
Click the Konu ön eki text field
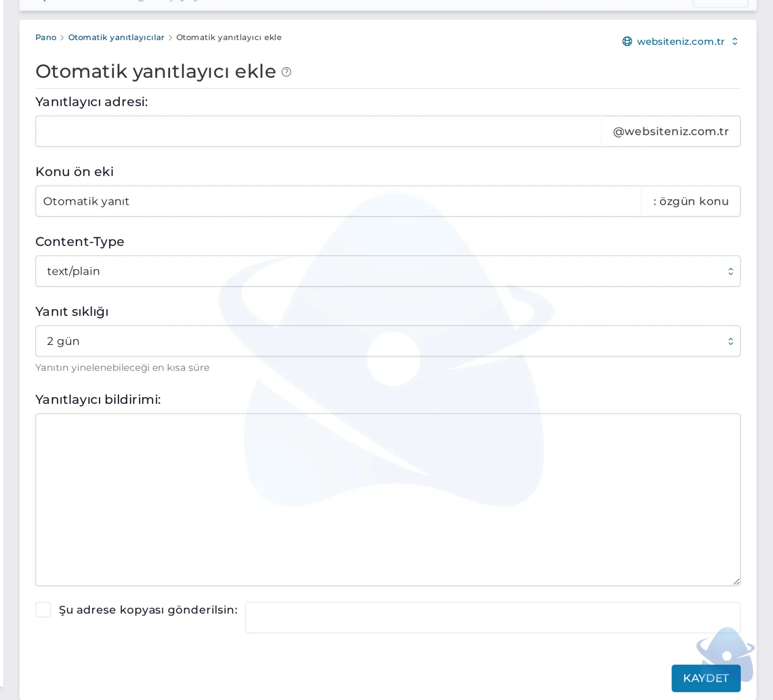(338, 201)
